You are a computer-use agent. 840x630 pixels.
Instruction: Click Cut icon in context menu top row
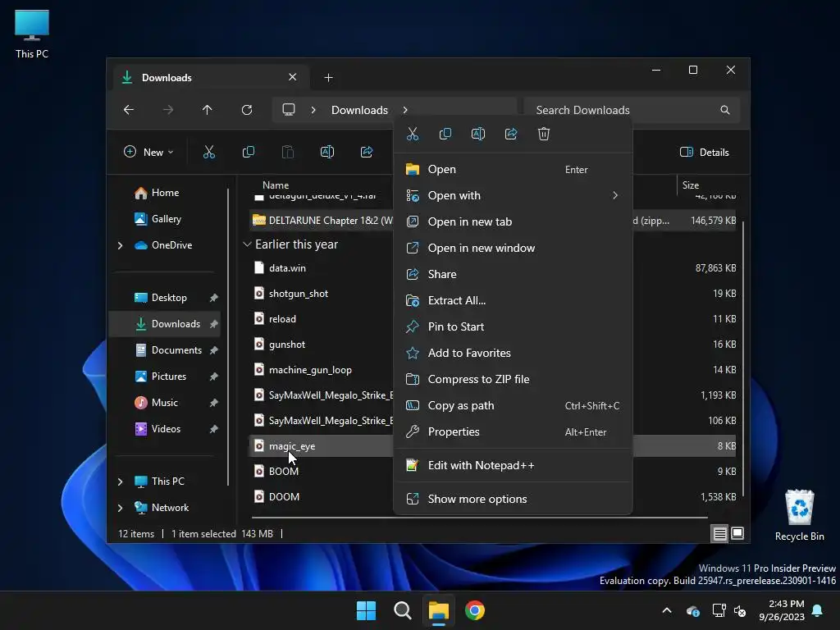click(412, 134)
